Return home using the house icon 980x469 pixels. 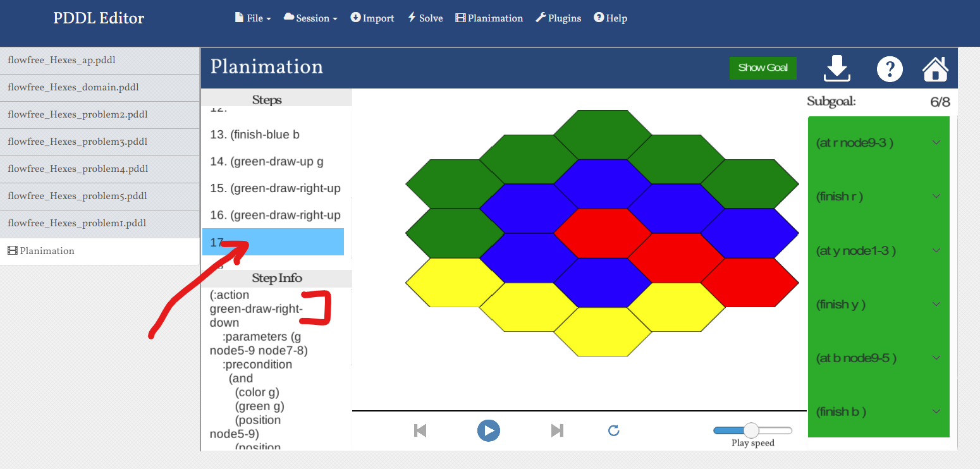pos(935,68)
